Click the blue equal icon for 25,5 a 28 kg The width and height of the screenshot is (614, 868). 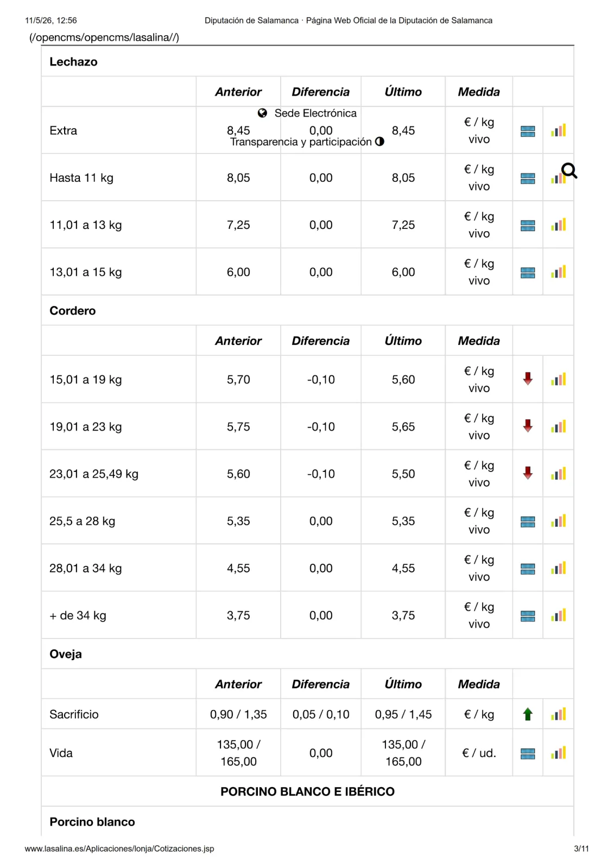click(528, 522)
